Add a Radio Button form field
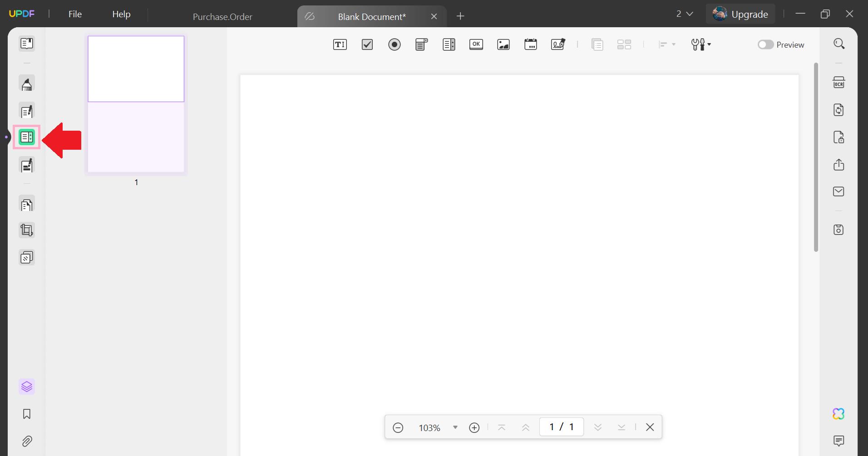Screen dimensions: 868x456 395,44
